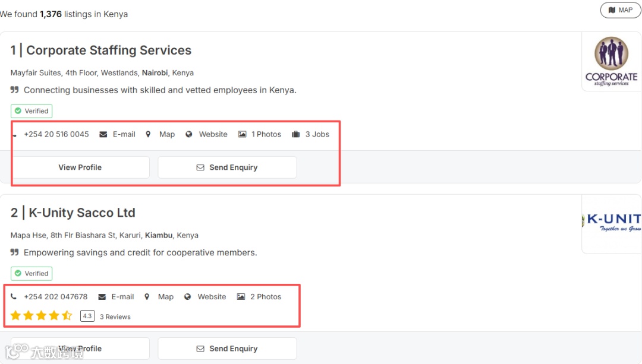The image size is (642, 364).
Task: Click the 3 Jobs briefcase icon
Action: 296,134
